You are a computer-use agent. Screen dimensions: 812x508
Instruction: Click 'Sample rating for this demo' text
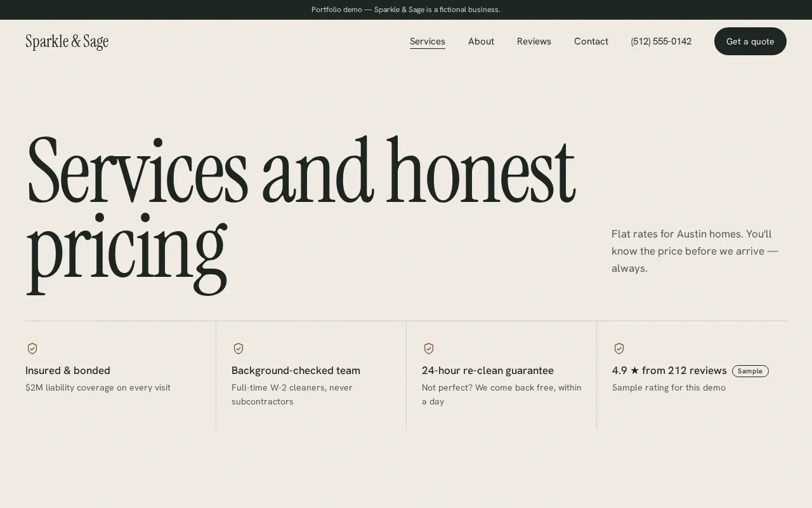[669, 387]
